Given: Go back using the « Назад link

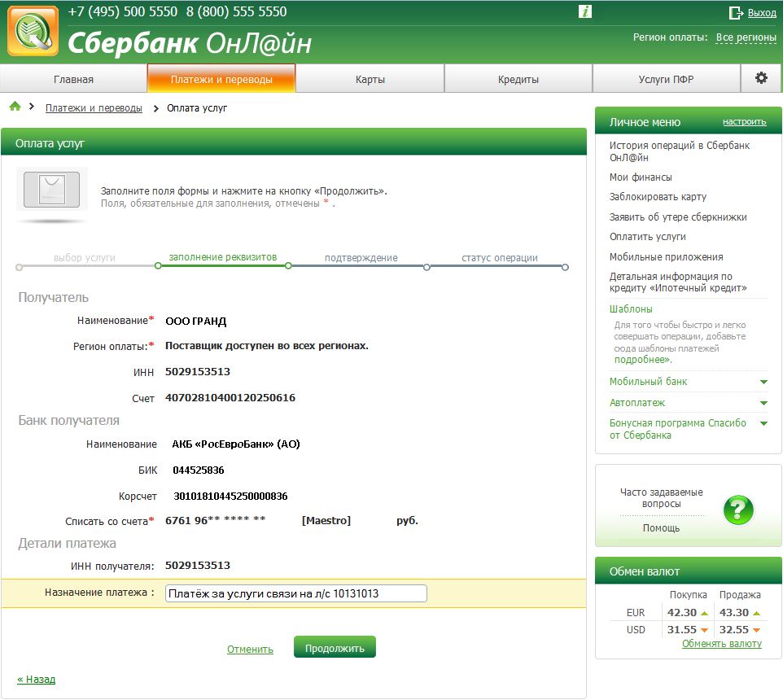Looking at the screenshot, I should [x=37, y=679].
